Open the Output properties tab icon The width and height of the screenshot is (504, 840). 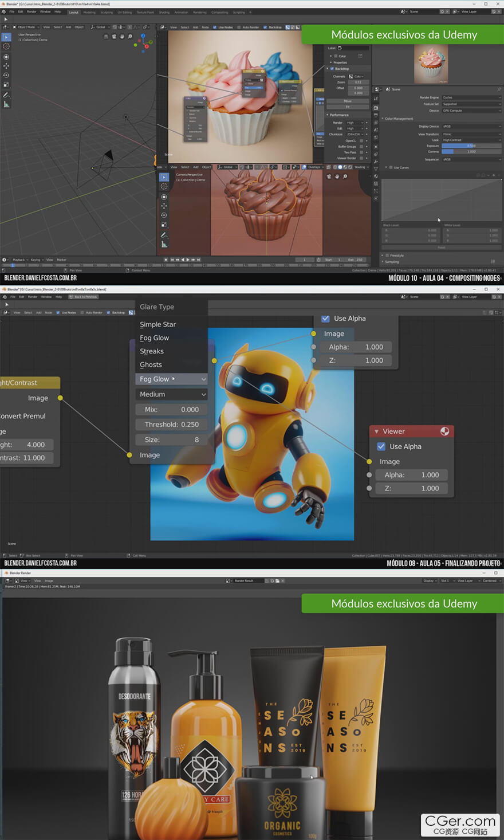tap(376, 115)
